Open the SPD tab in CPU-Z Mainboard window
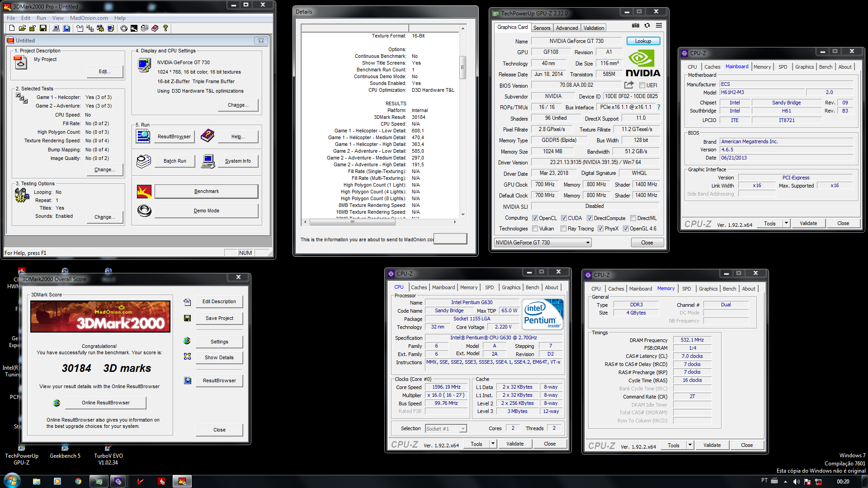Screen dimensions: 868x488 783,67
